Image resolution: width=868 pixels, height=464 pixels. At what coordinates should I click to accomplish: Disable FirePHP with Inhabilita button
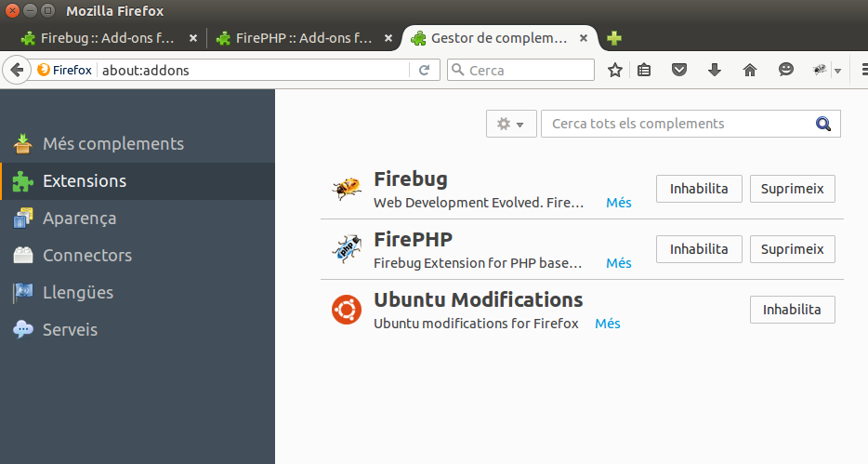click(699, 249)
